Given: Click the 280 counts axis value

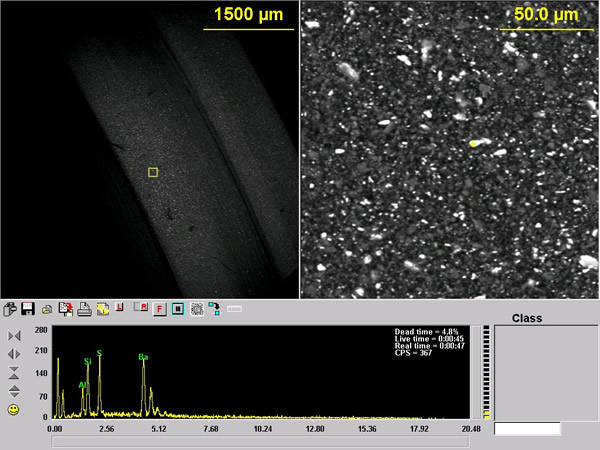Looking at the screenshot, I should (41, 330).
